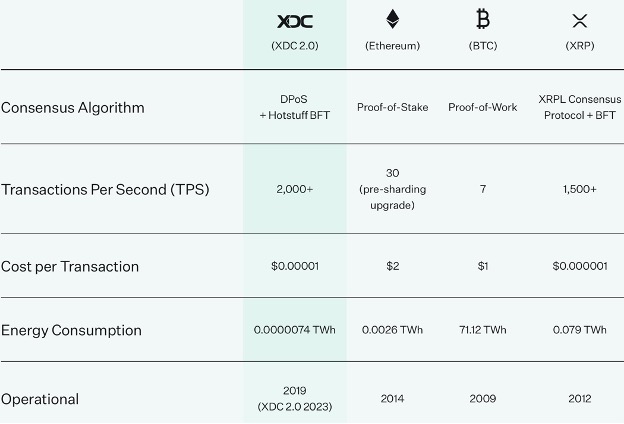This screenshot has height=424, width=624.
Task: Select the 71.12 TWh energy value
Action: (483, 330)
